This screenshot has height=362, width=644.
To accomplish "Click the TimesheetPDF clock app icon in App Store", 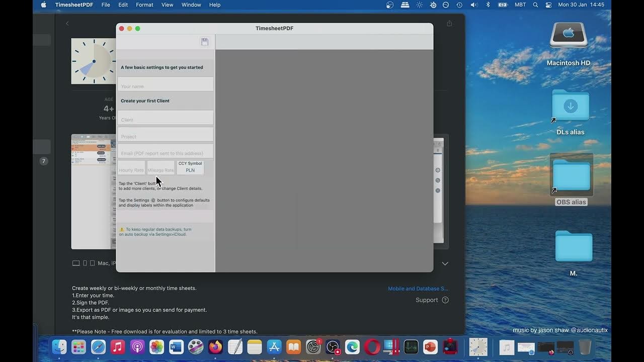I will pos(94,61).
